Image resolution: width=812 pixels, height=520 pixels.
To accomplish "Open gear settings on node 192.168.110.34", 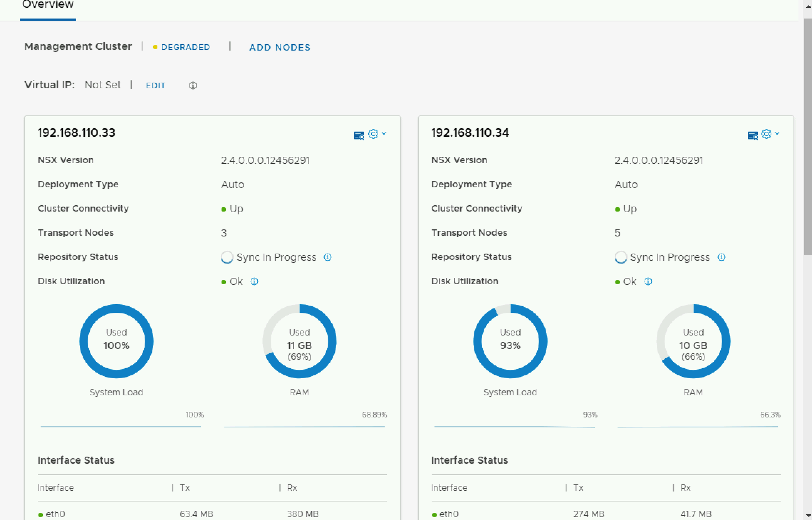I will click(766, 134).
